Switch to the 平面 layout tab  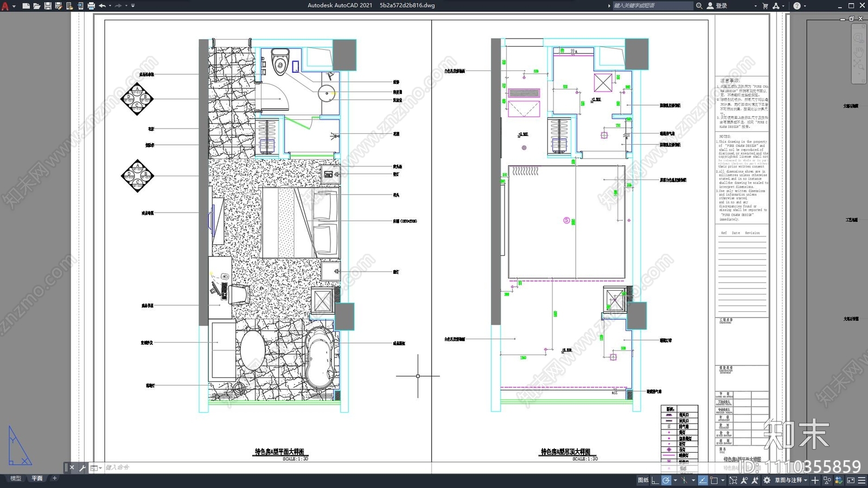[x=37, y=478]
